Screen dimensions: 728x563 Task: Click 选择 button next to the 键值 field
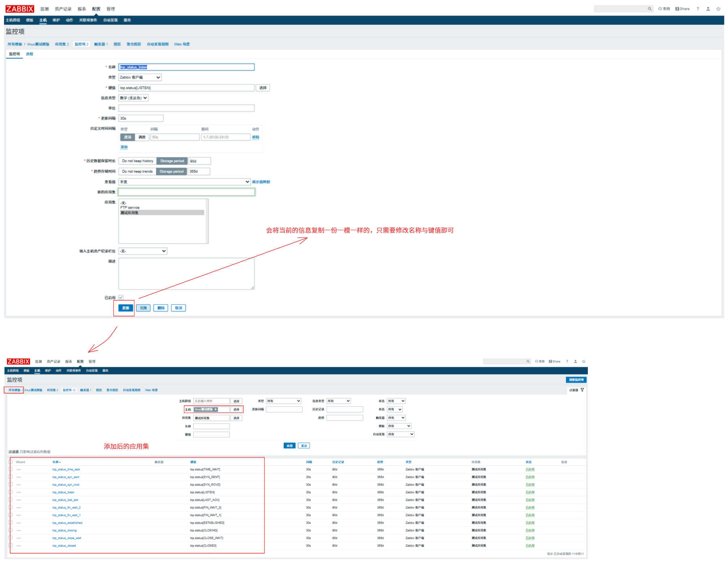coord(263,88)
